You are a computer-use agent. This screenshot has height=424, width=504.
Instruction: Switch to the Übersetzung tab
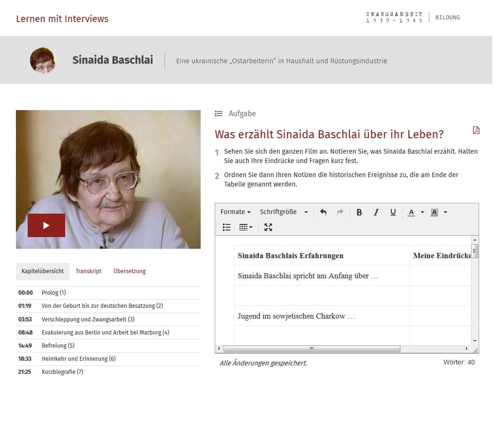point(129,271)
